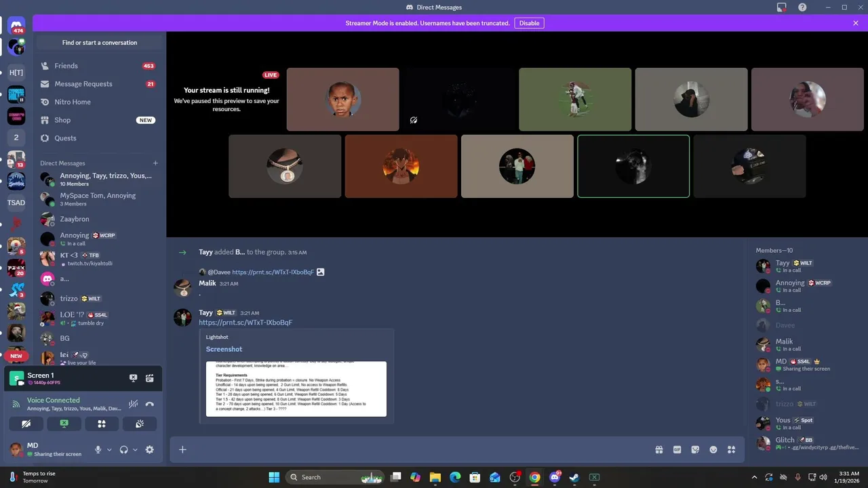
Task: Open the Discord home Direct Messages icon
Action: pyautogui.click(x=17, y=26)
